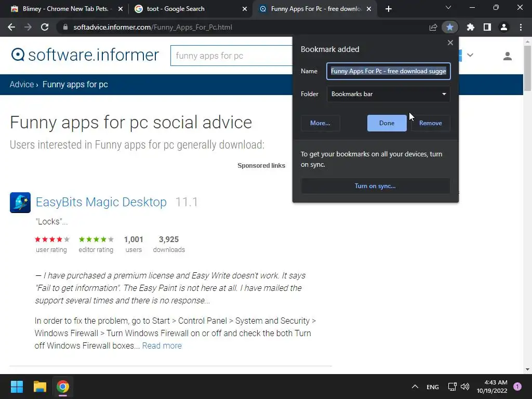Image resolution: width=532 pixels, height=399 pixels.
Task: Click Funny apps for pc breadcrumb
Action: (x=75, y=85)
